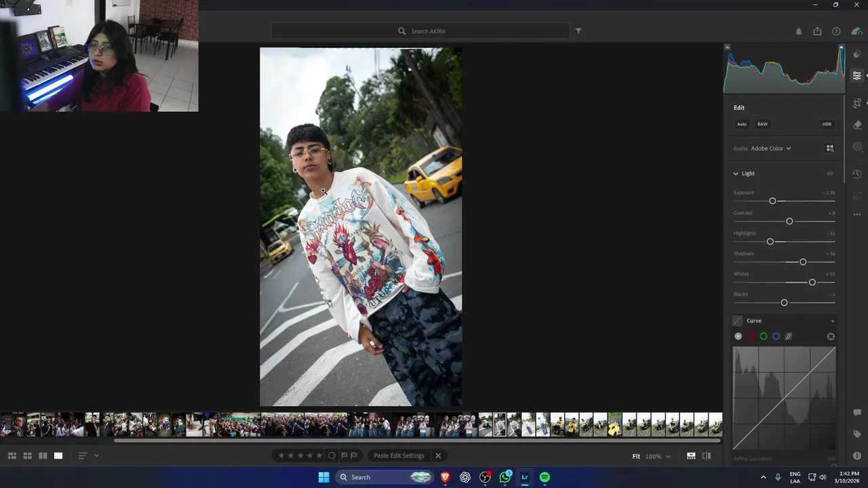Adjust the Whites slider handle
The height and width of the screenshot is (488, 868).
pyautogui.click(x=812, y=282)
